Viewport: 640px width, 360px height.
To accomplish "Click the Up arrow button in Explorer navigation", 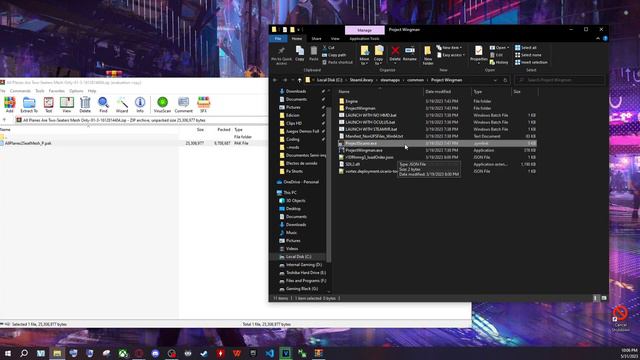I will [299, 80].
